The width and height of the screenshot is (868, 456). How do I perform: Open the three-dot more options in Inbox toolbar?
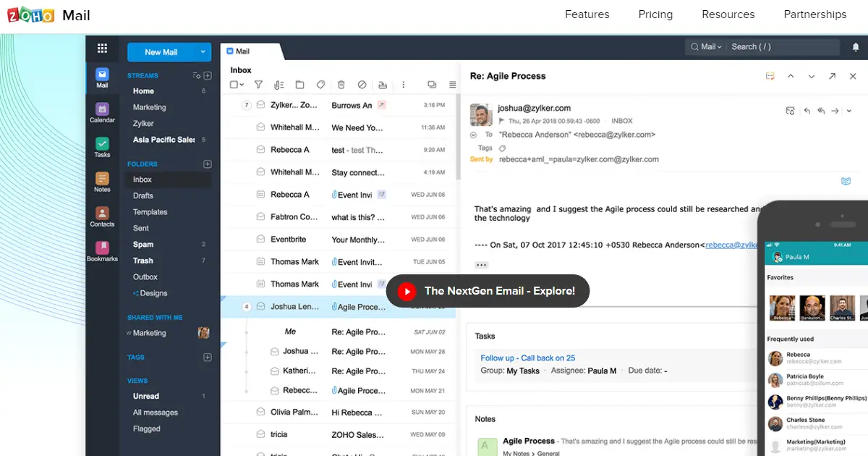point(404,85)
